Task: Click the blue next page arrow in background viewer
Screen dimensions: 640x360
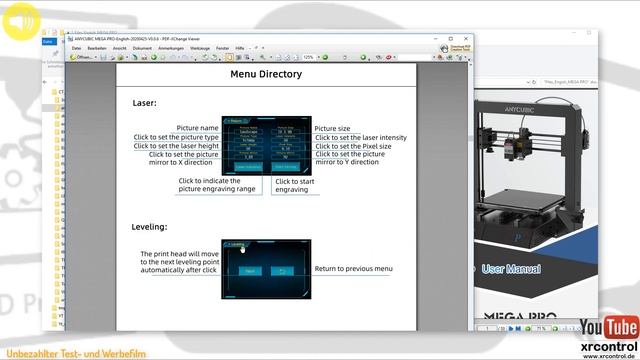Action: click(511, 328)
